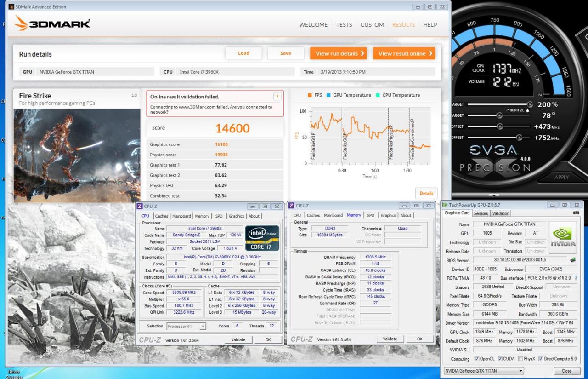The image size is (588, 379).
Task: Open the Processor #1 selection dropdown
Action: click(187, 326)
